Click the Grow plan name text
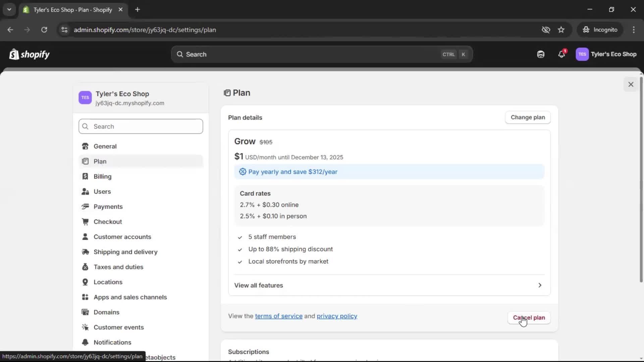Image resolution: width=644 pixels, height=362 pixels. 245,141
